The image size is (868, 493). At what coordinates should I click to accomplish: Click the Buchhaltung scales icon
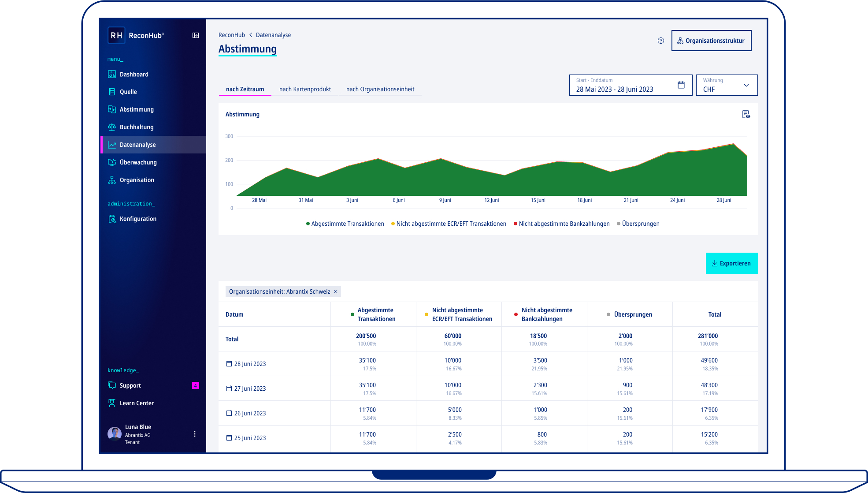point(112,127)
